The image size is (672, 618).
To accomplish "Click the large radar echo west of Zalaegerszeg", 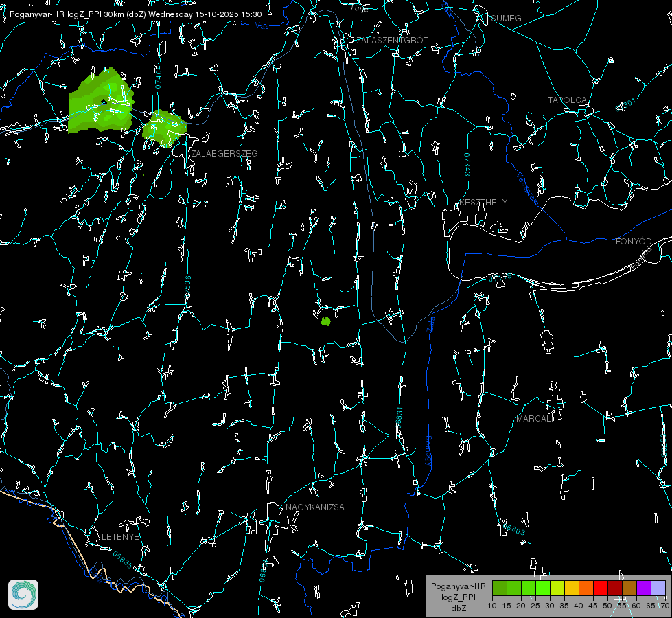I will 100,101.
